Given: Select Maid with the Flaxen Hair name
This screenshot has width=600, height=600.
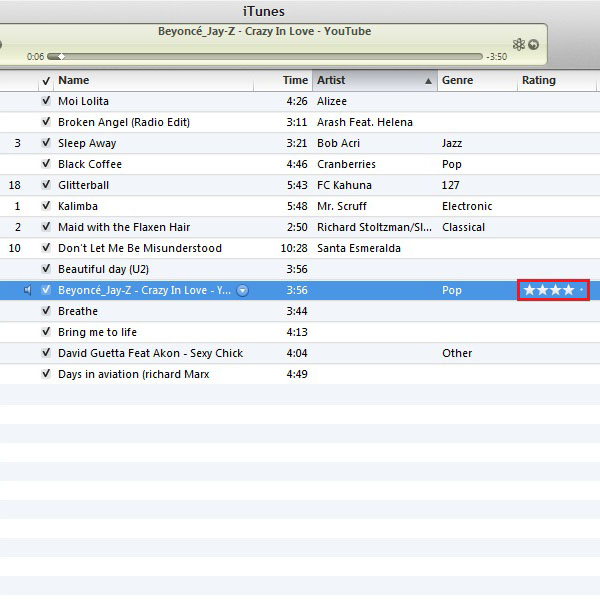Looking at the screenshot, I should click(124, 227).
